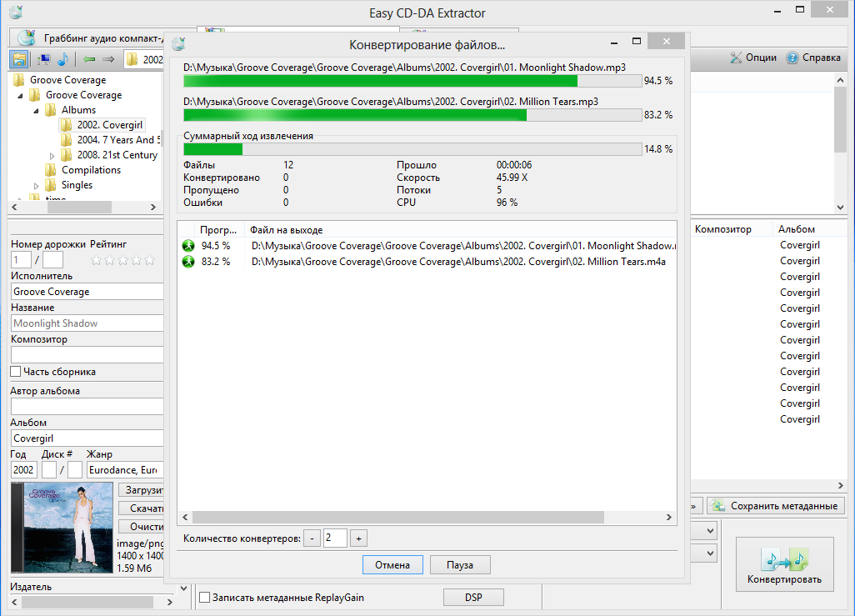Click the Скачать cover button
The width and height of the screenshot is (855, 616).
141,508
